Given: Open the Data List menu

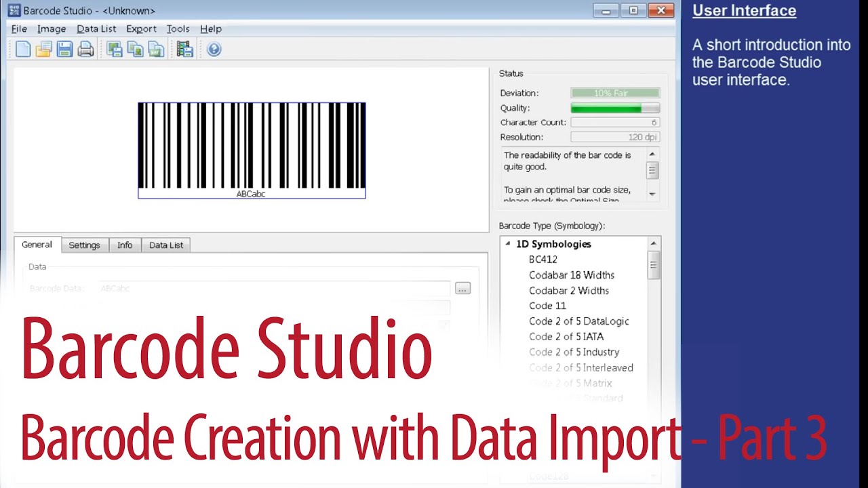Looking at the screenshot, I should (96, 29).
